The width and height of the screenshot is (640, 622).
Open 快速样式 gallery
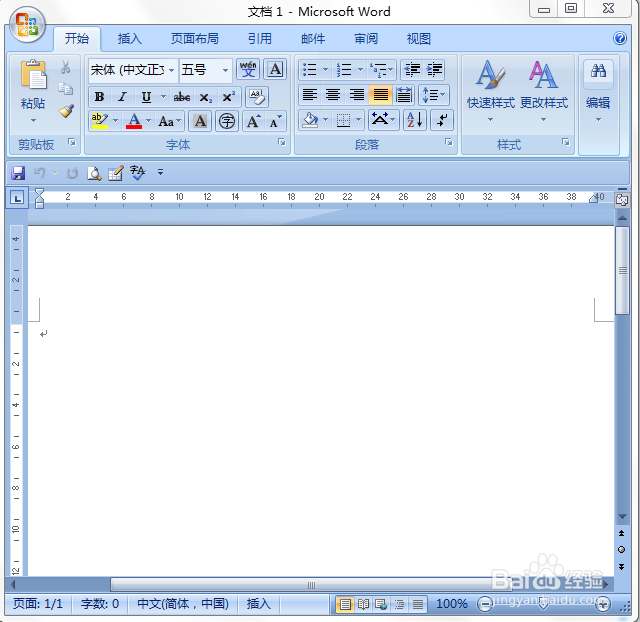point(491,92)
